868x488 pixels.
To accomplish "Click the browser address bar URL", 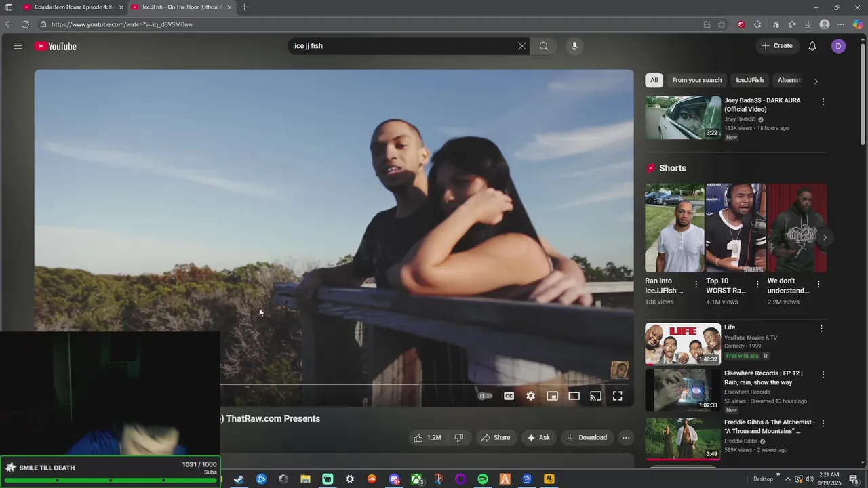I will click(x=122, y=24).
